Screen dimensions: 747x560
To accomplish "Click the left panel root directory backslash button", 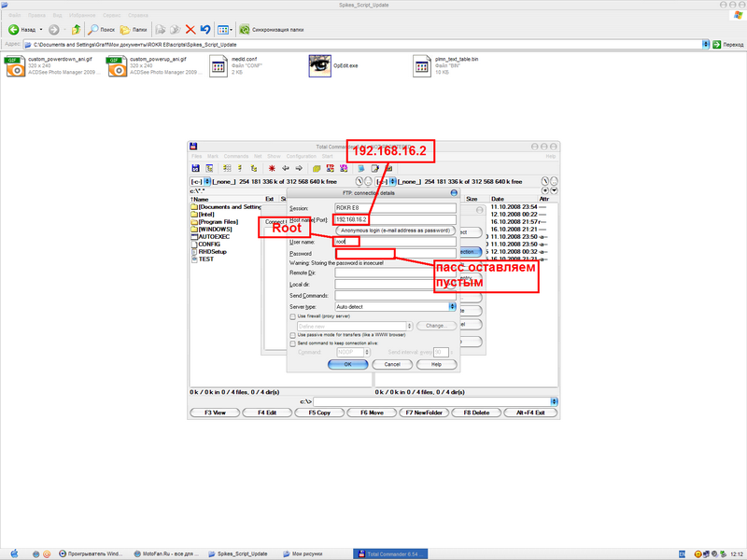I will click(359, 181).
